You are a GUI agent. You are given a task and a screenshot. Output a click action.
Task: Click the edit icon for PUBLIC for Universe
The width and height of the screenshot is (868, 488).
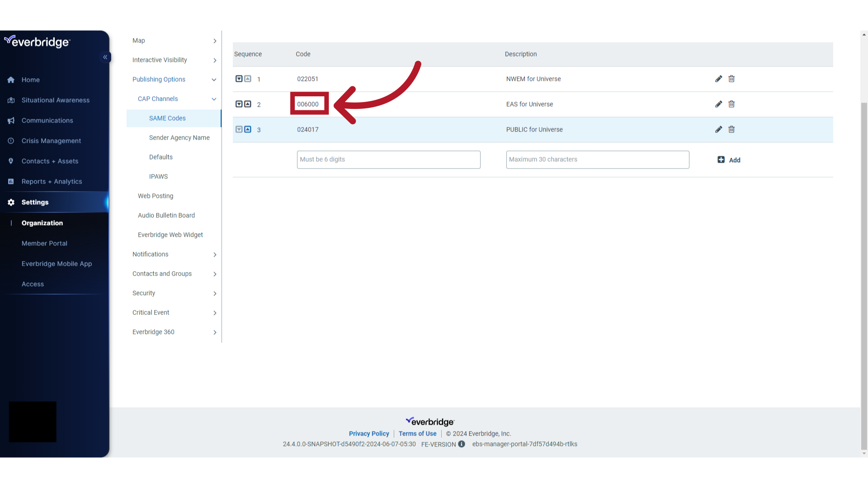pos(719,129)
